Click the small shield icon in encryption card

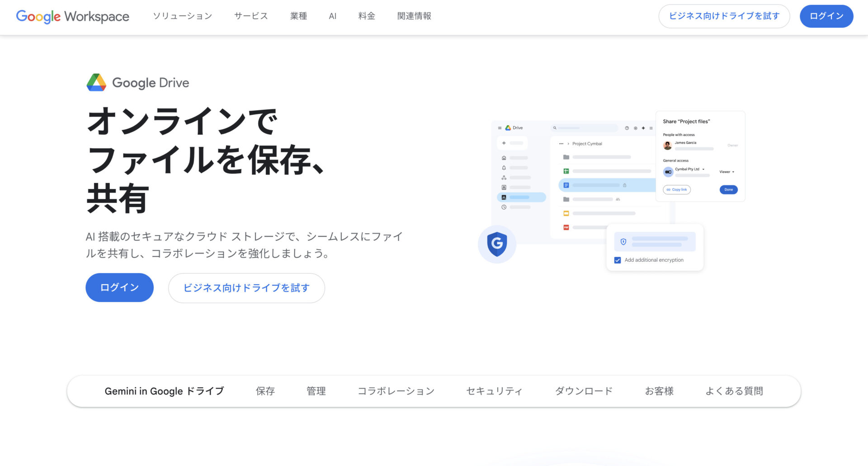click(x=623, y=242)
